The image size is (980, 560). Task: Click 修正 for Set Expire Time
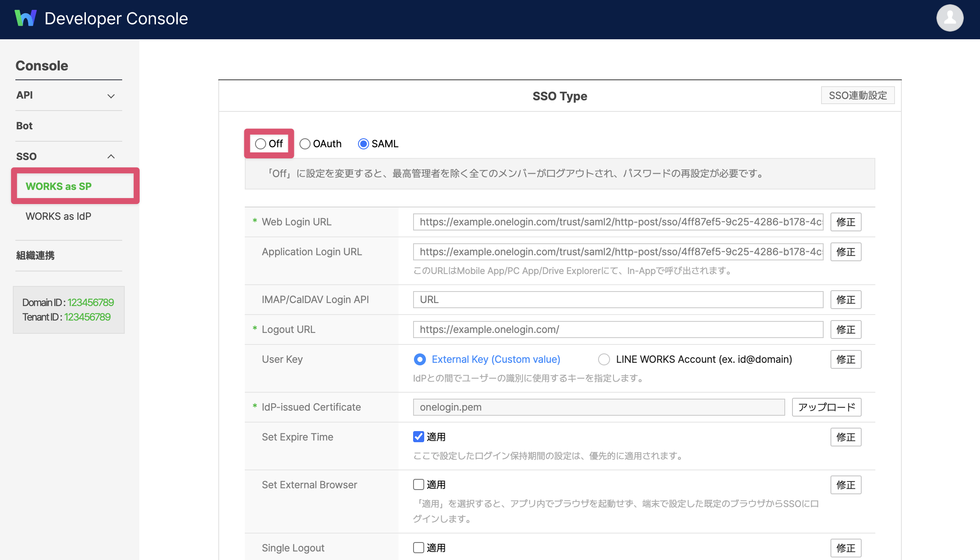(x=846, y=437)
